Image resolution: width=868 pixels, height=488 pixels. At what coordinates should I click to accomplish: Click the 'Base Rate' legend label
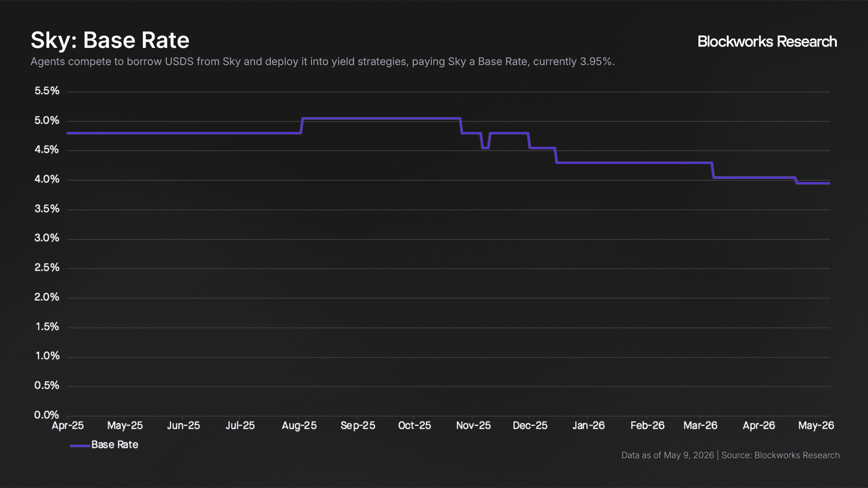tap(115, 445)
